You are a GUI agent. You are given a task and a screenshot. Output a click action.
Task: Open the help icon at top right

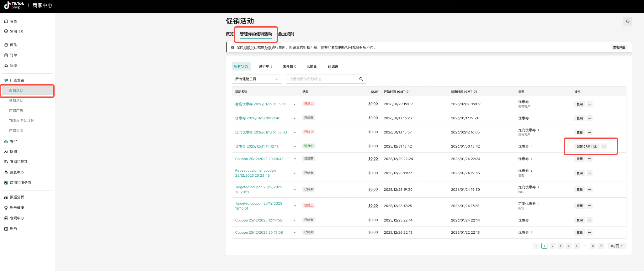click(628, 21)
